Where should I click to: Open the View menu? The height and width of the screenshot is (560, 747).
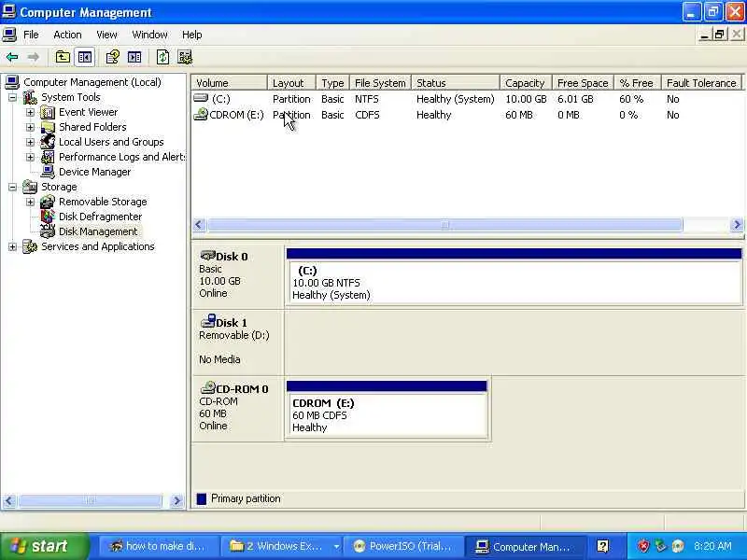(x=106, y=35)
